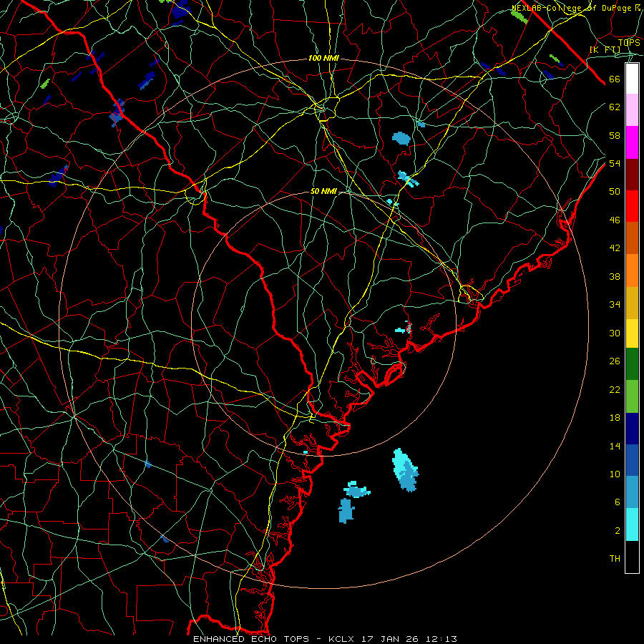Click the dark green 26 kft swatch
Viewport: 644px width, 644px height.
[632, 364]
